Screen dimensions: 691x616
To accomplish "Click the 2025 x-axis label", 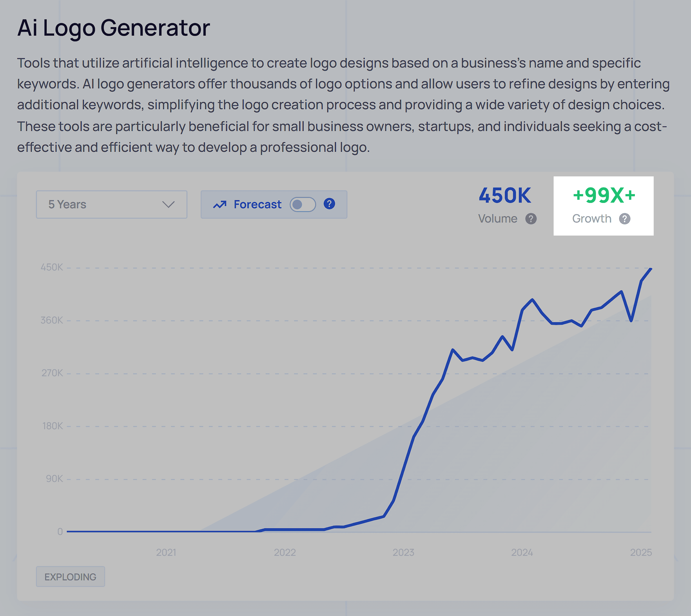I will [641, 552].
